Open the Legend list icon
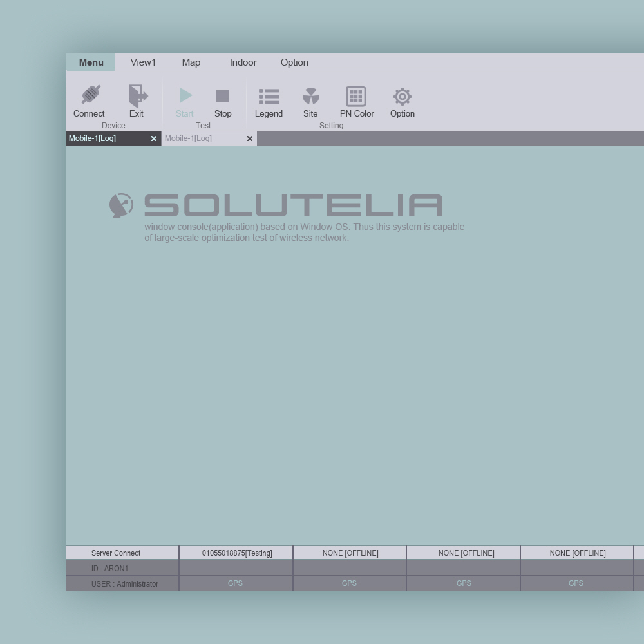The width and height of the screenshot is (644, 644). (269, 97)
